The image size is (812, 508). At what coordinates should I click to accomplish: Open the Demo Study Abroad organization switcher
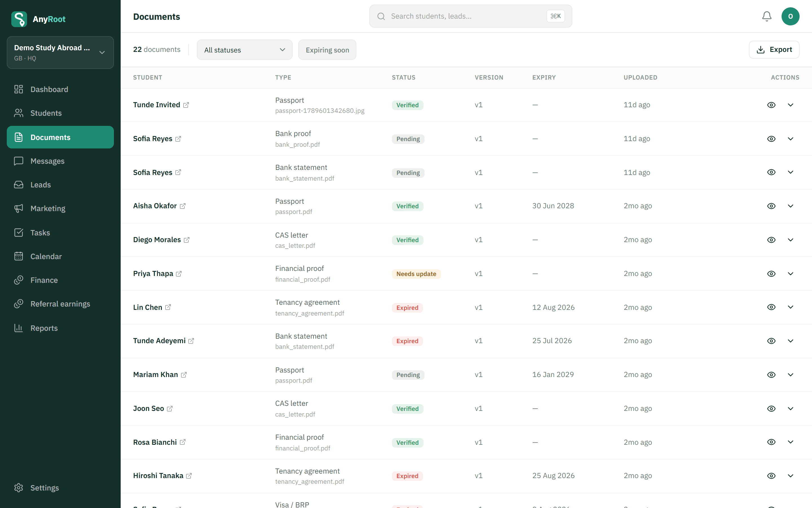pos(60,52)
